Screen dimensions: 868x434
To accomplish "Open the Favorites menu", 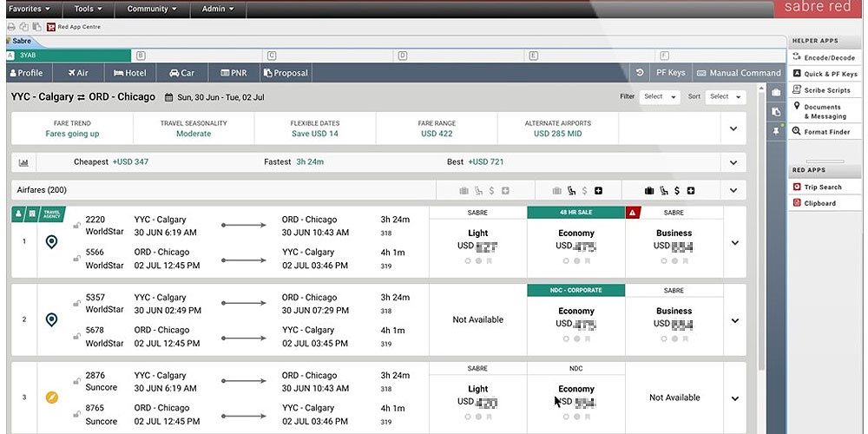I will tap(30, 9).
